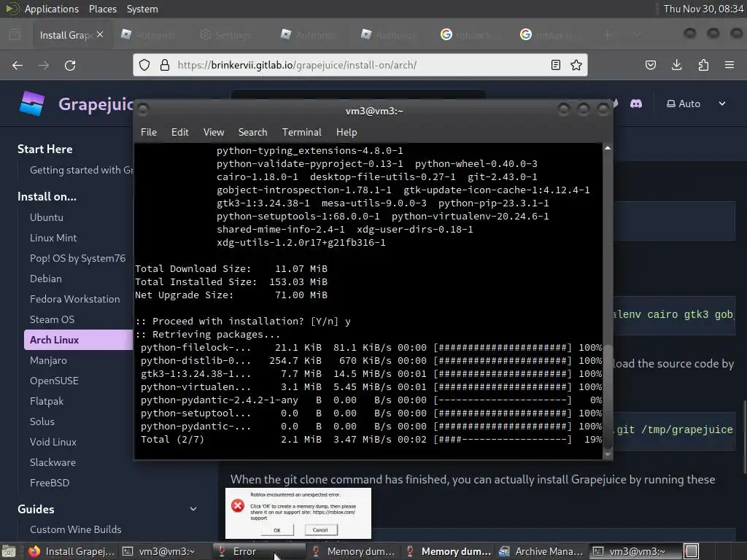Screen dimensions: 747x560
Task: Open the top panel menu logo icon
Action: click(x=12, y=9)
